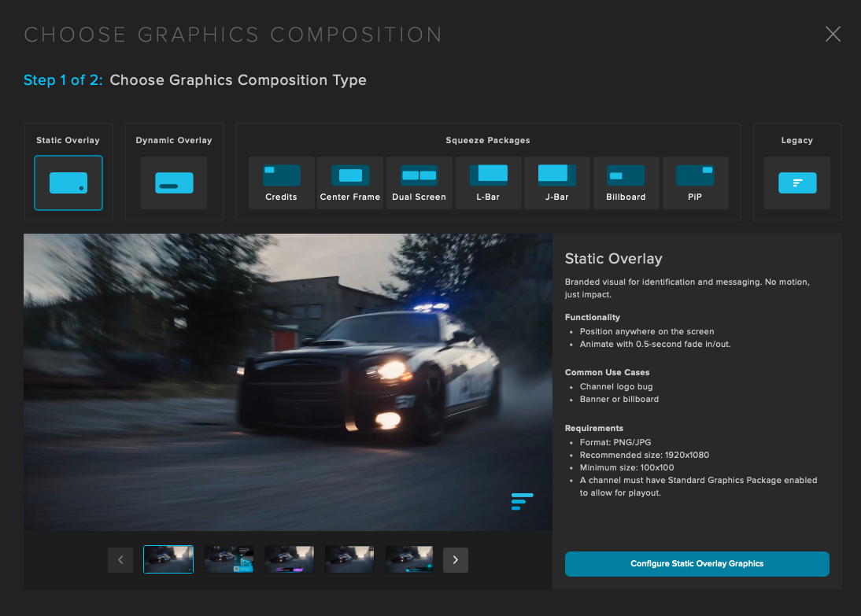Close the Choose Graphics Composition dialog

pyautogui.click(x=833, y=34)
